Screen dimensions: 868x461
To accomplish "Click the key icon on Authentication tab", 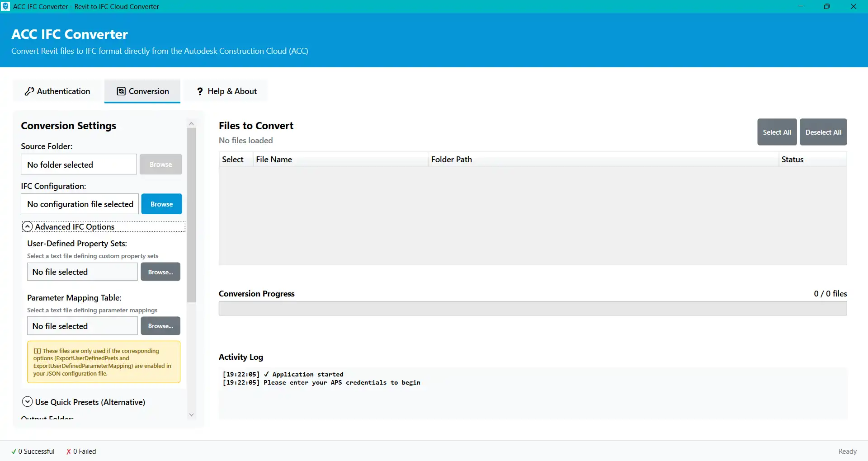I will 29,91.
